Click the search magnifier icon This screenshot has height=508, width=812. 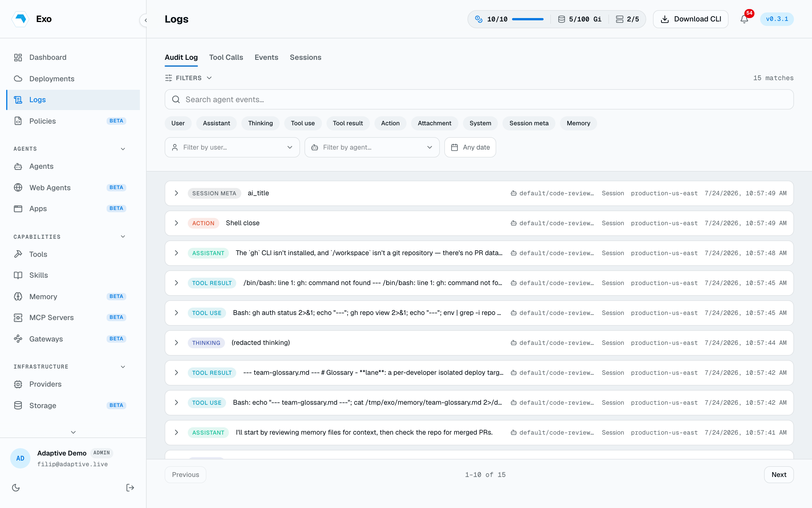point(176,99)
